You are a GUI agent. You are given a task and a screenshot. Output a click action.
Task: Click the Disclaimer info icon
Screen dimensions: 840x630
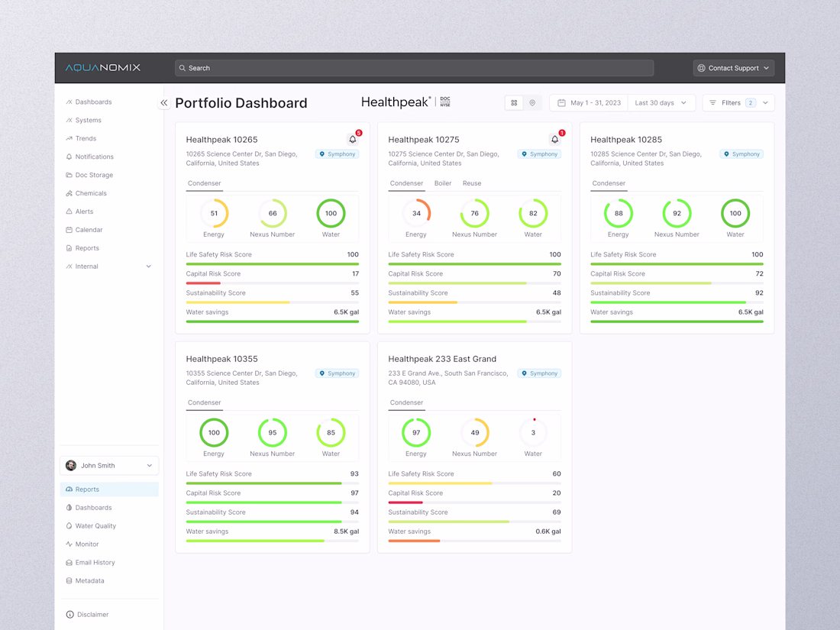69,615
